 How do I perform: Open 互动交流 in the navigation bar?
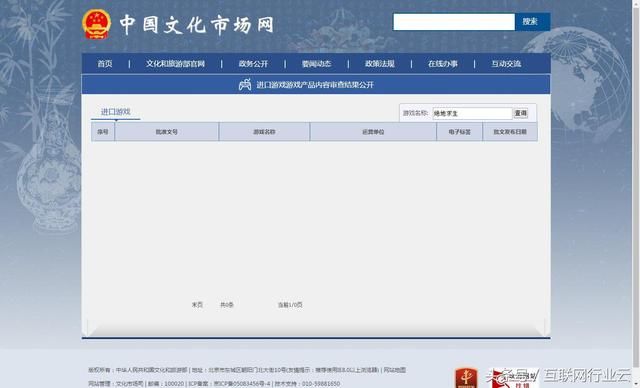[x=506, y=64]
